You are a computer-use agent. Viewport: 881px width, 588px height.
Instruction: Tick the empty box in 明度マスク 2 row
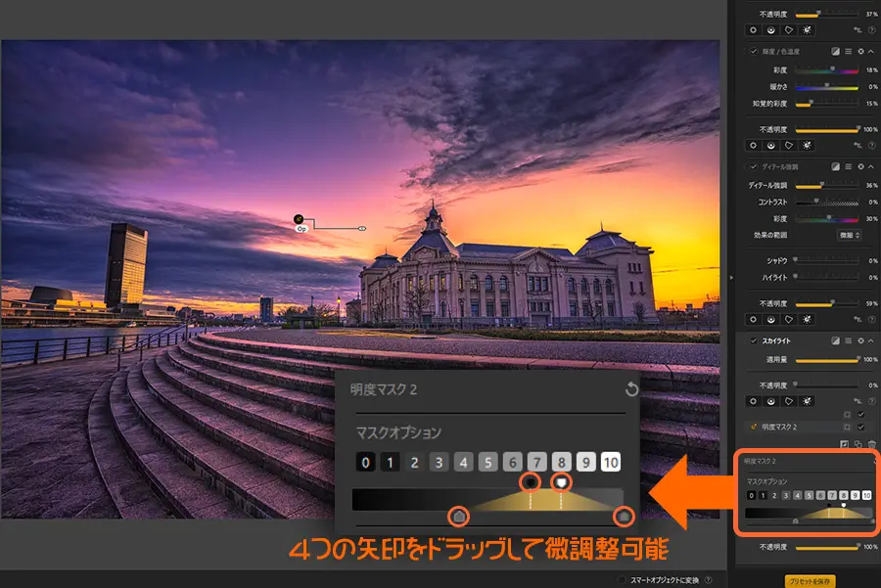[848, 428]
